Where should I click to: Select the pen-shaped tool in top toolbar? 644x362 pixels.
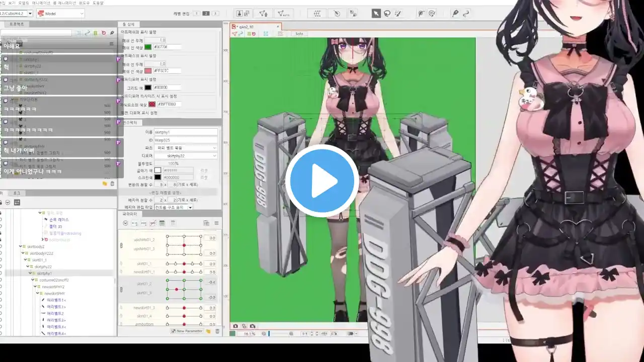click(x=455, y=14)
